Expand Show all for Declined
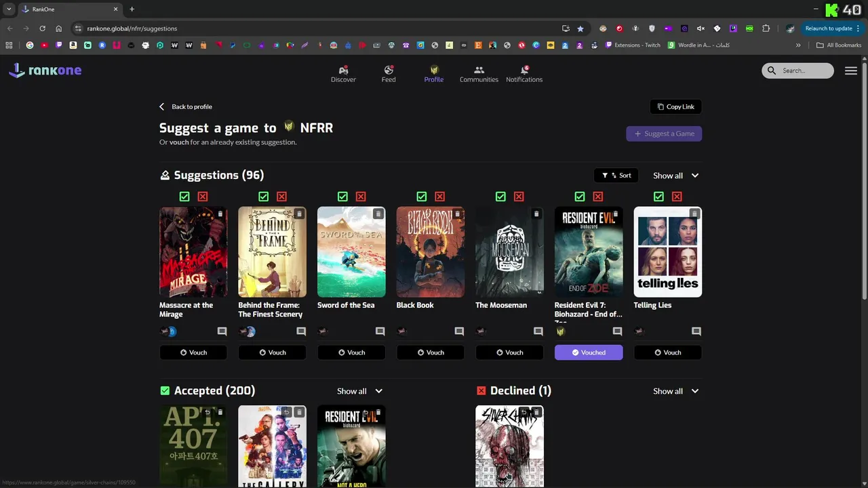This screenshot has width=868, height=488. coord(676,391)
